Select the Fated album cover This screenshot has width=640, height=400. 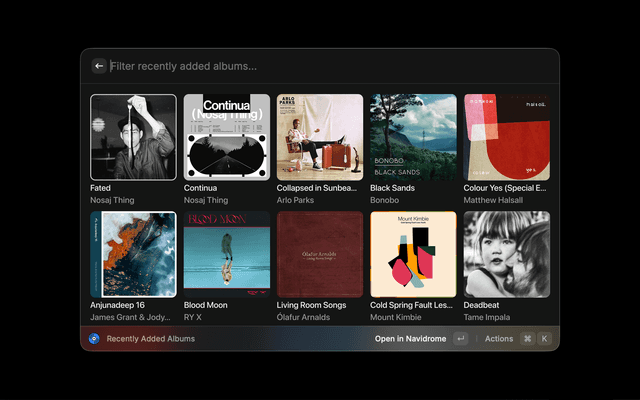point(133,137)
